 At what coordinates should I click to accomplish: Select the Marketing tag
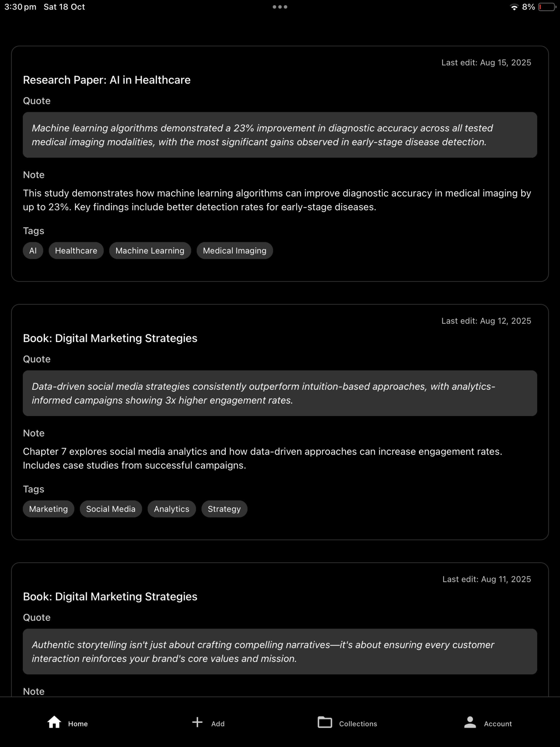pos(48,509)
